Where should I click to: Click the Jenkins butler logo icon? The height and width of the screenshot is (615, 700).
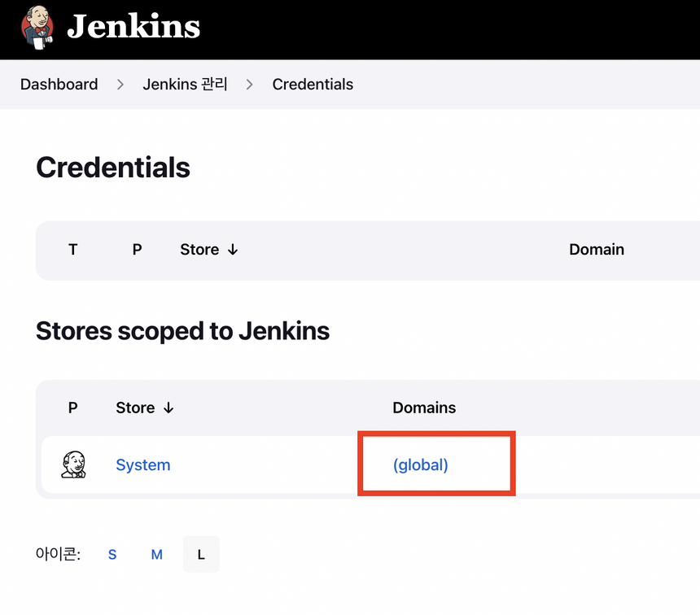point(37,27)
